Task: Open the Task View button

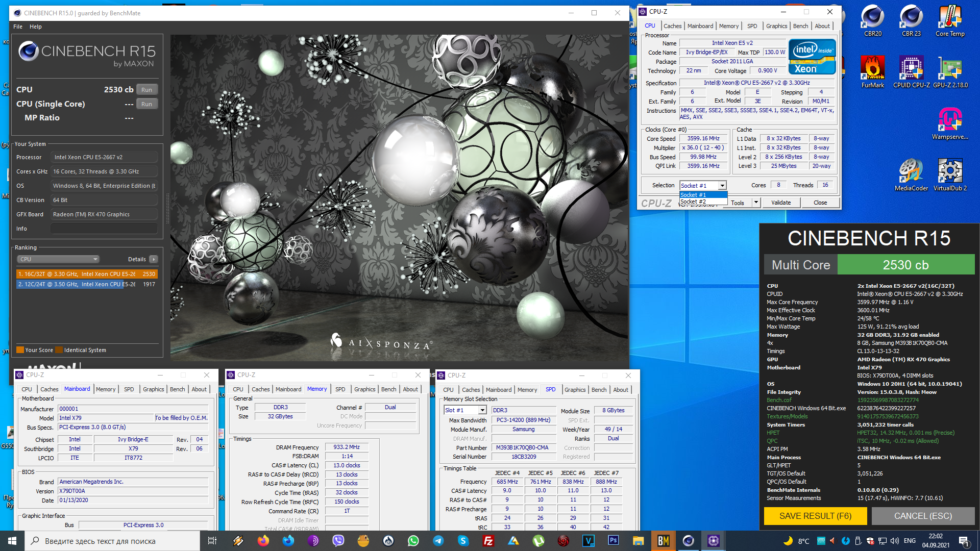Action: click(212, 541)
